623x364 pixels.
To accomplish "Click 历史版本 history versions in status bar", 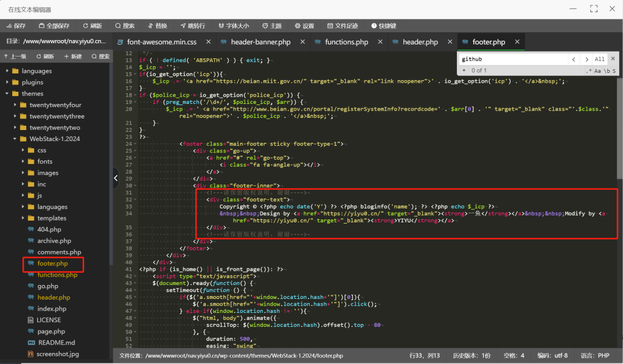I will click(472, 355).
